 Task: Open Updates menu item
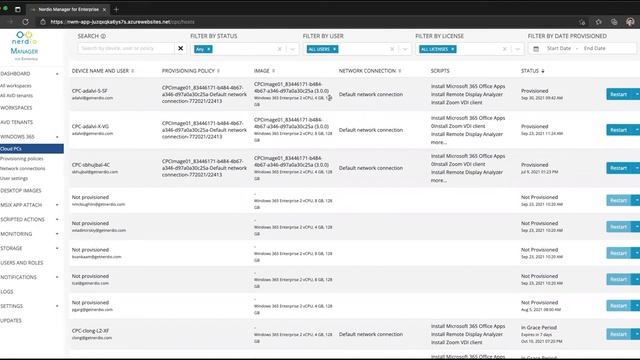11,321
